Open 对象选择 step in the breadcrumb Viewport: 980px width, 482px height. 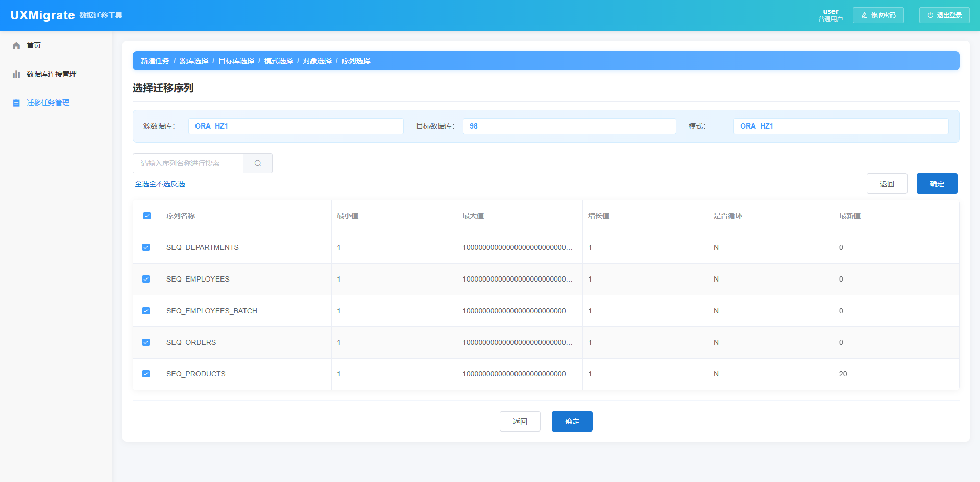[x=317, y=61]
